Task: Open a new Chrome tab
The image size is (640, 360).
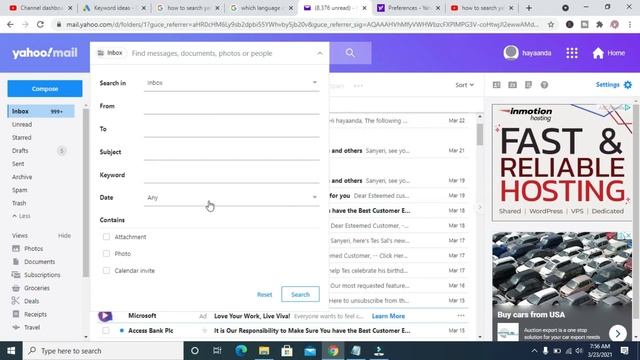Action: (529, 8)
